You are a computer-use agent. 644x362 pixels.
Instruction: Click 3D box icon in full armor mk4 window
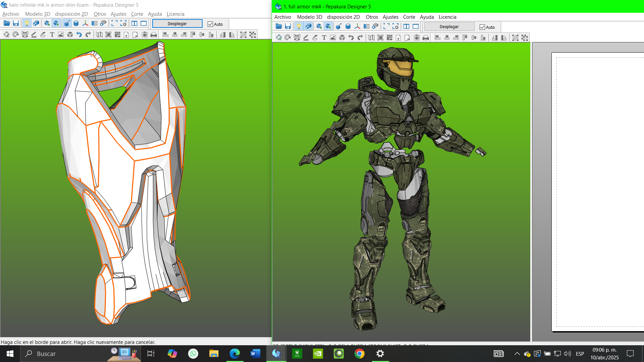342,38
